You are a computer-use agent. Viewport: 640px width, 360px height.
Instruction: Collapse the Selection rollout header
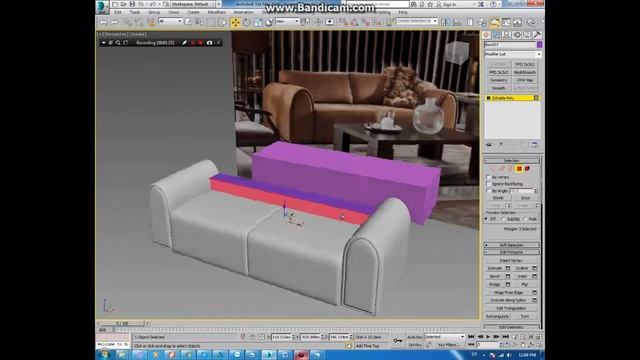512,160
